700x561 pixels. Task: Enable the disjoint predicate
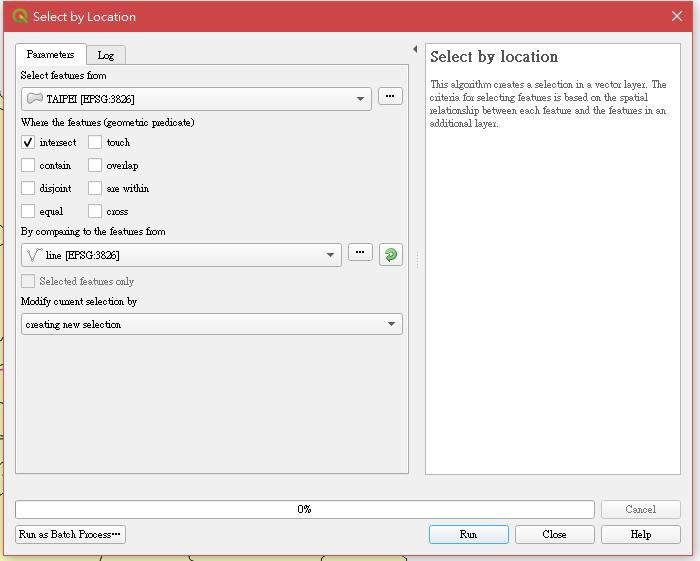(x=28, y=188)
